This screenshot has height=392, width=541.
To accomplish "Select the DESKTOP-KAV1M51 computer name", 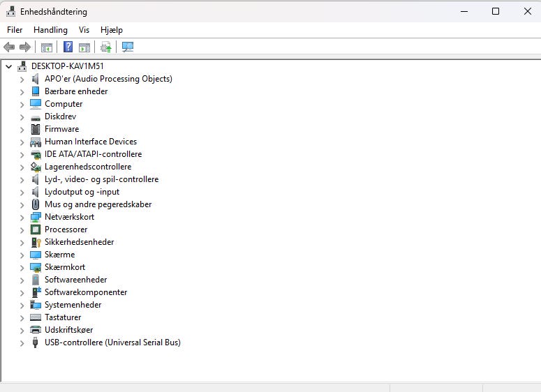I will click(67, 66).
